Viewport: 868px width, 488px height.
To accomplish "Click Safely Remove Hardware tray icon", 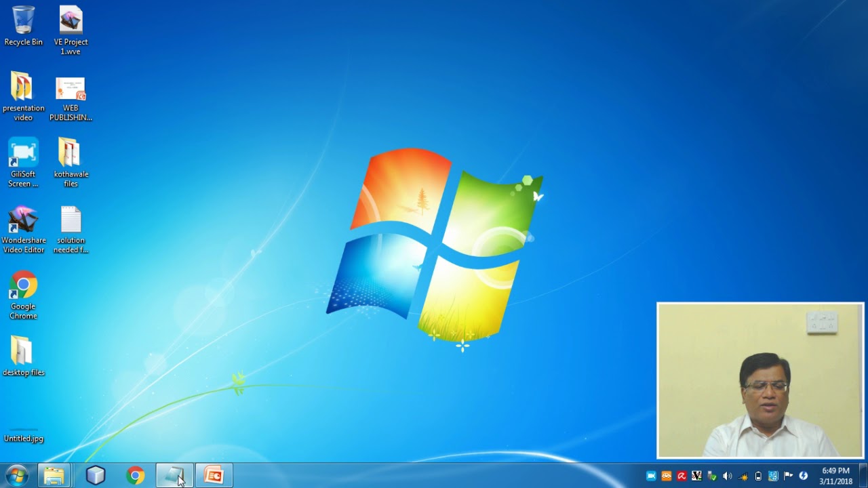I will pos(712,476).
